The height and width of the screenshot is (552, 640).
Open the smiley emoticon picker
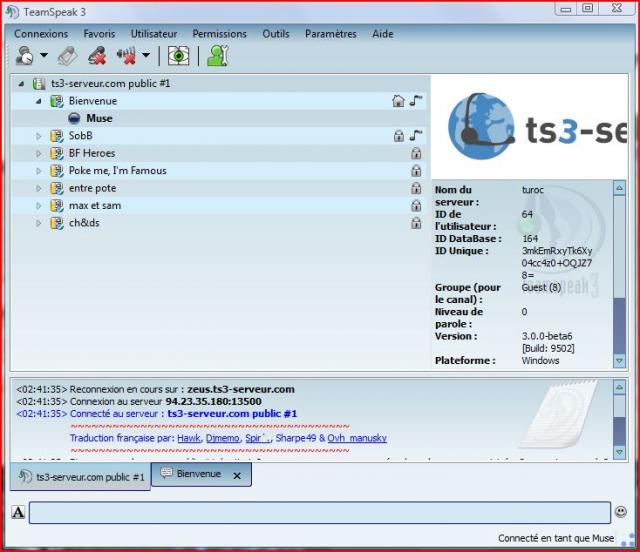pyautogui.click(x=621, y=512)
